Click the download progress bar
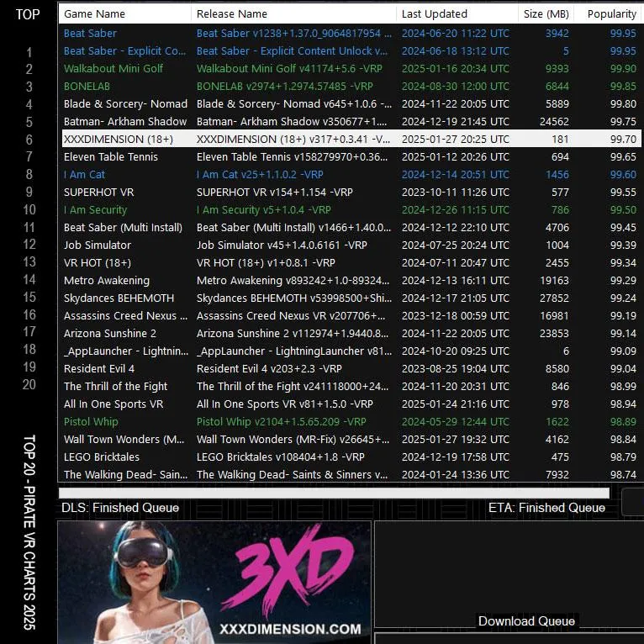 [334, 493]
